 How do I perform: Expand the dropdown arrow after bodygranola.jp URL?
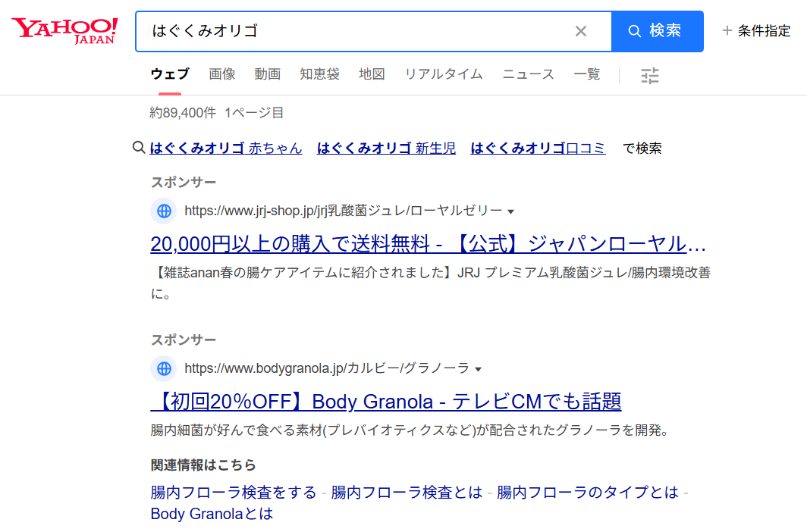[478, 370]
